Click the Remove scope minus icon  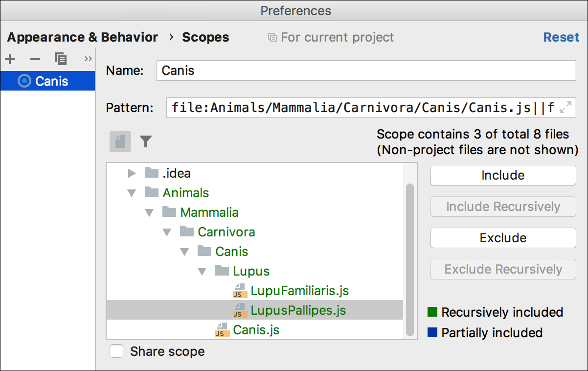tap(35, 59)
